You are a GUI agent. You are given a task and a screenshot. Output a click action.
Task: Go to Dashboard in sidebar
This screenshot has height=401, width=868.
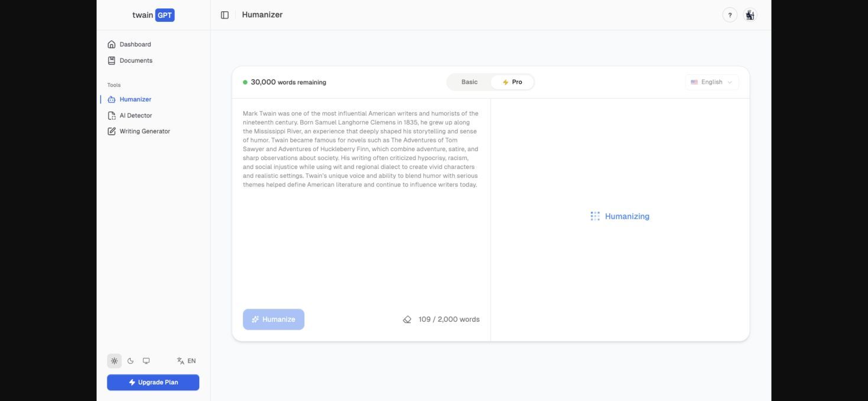point(129,44)
